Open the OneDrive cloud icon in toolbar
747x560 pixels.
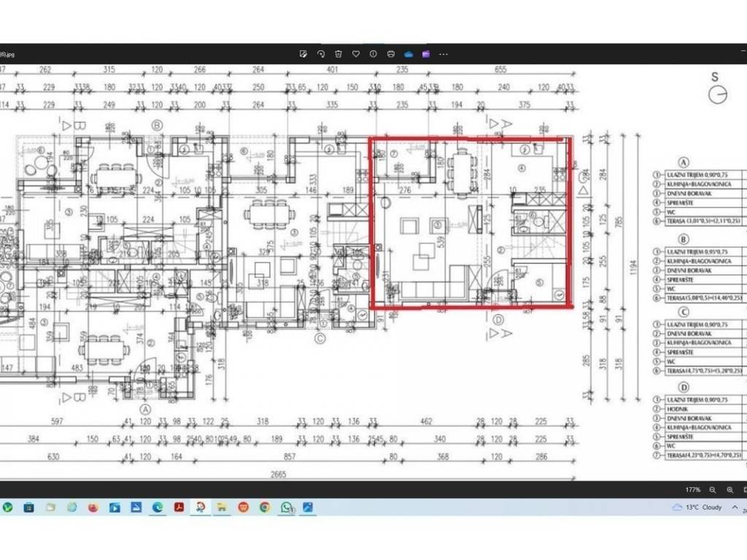click(x=409, y=54)
